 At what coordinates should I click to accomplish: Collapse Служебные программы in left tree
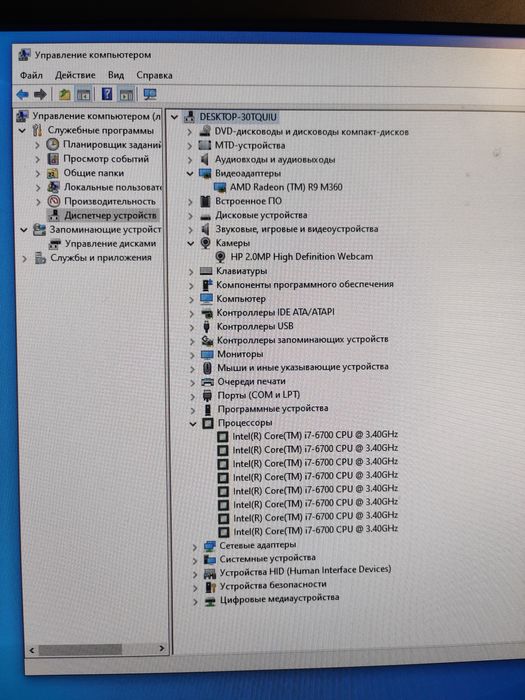coord(22,130)
